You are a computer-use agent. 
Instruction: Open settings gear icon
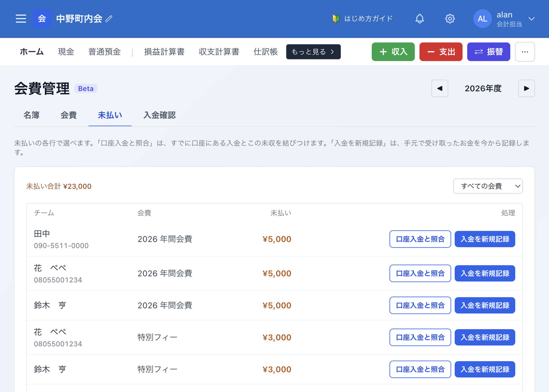coord(450,19)
